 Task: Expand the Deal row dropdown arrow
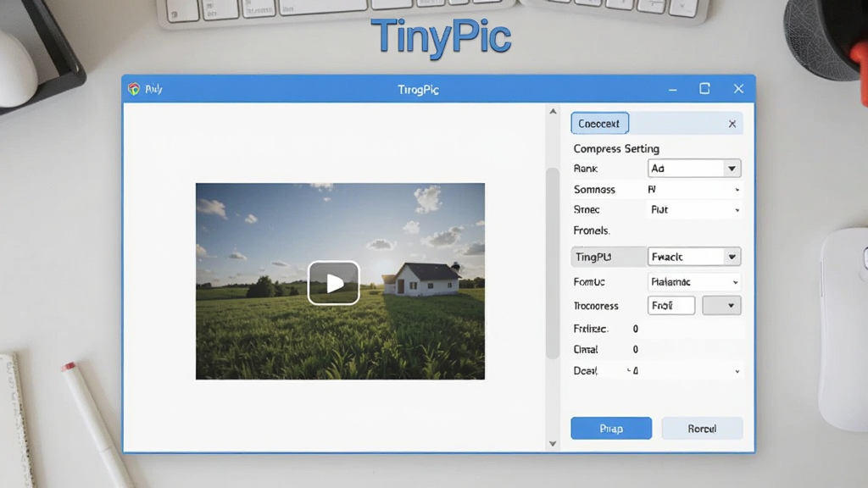tap(737, 371)
